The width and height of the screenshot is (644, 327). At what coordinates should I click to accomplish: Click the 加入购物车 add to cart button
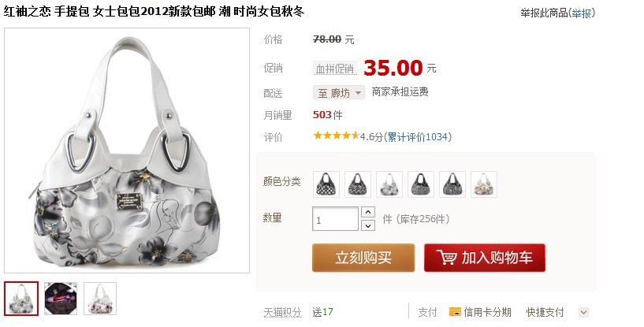point(485,258)
